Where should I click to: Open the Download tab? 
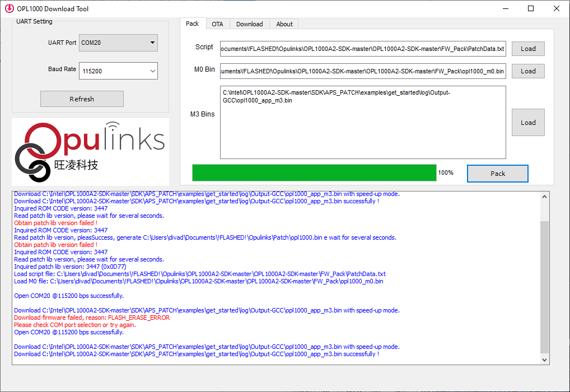249,24
